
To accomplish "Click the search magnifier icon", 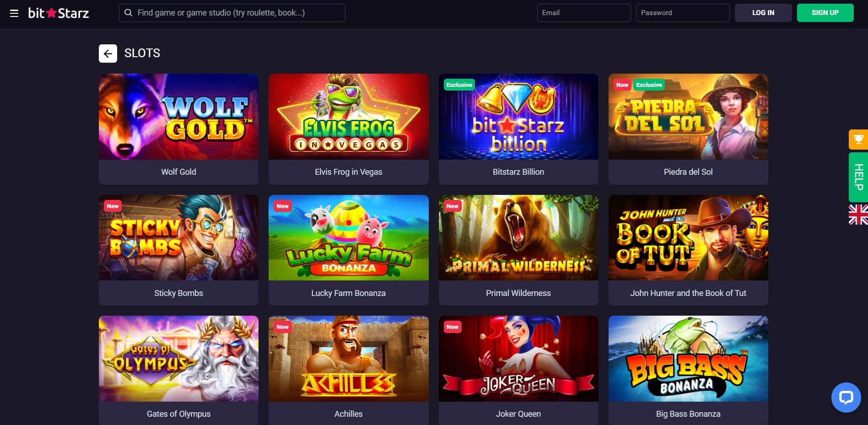I will pos(129,13).
